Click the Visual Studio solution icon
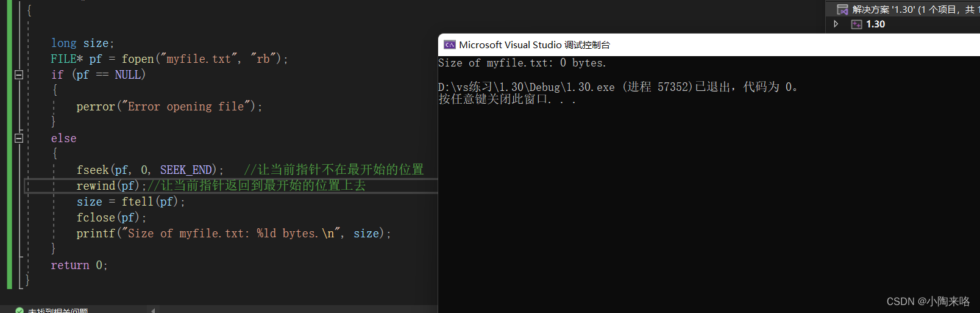This screenshot has width=980, height=313. pos(842,9)
